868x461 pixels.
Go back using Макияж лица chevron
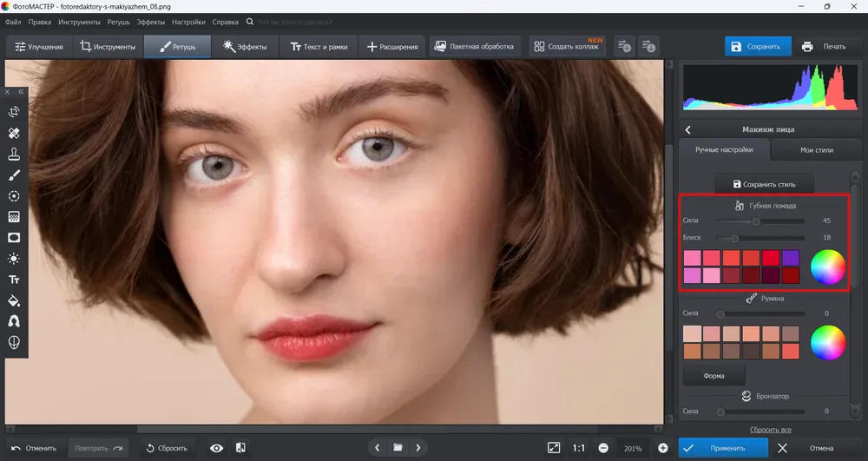pos(688,129)
